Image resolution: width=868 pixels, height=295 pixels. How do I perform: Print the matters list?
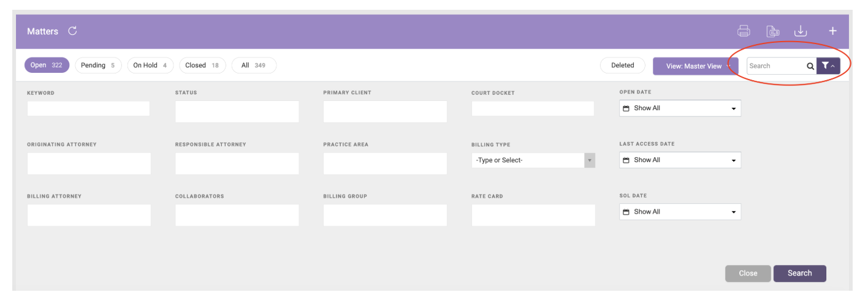click(744, 31)
